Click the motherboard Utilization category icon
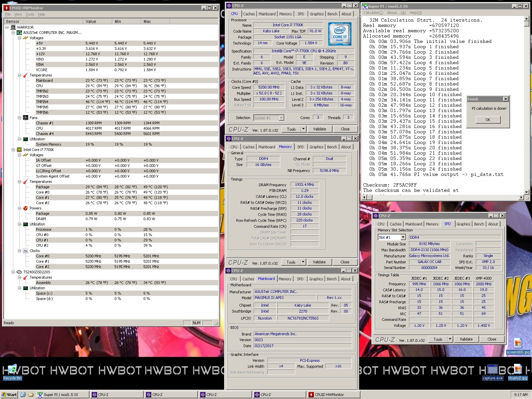The height and width of the screenshot is (399, 532). [26, 139]
